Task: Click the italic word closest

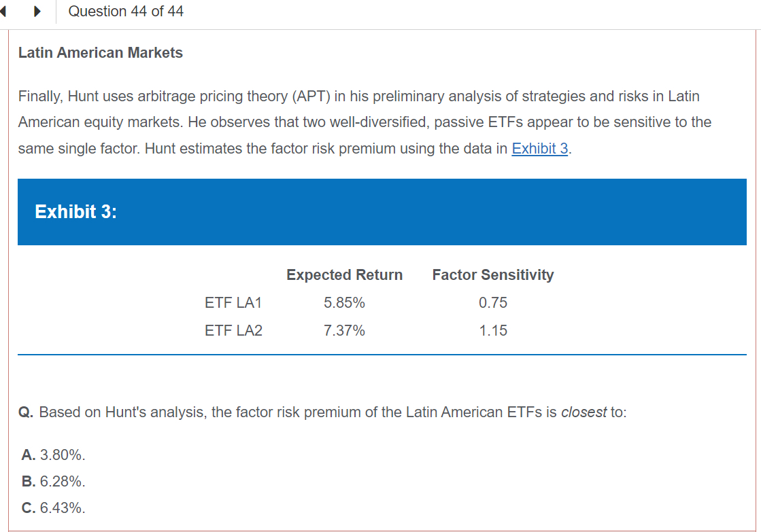Action: point(584,412)
